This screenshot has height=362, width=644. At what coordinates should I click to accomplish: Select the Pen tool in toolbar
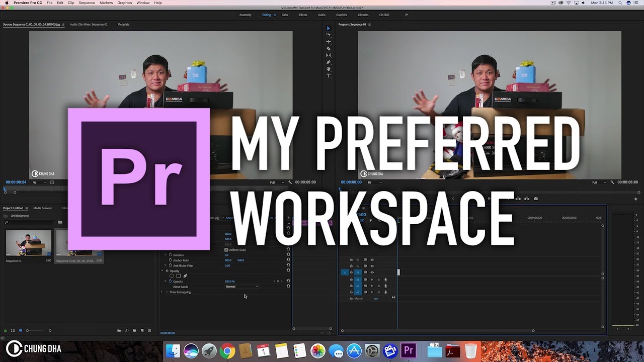click(x=329, y=62)
